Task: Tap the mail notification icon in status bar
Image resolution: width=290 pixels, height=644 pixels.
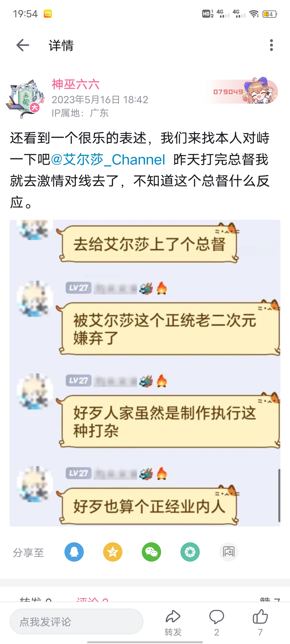Action: pyautogui.click(x=48, y=14)
